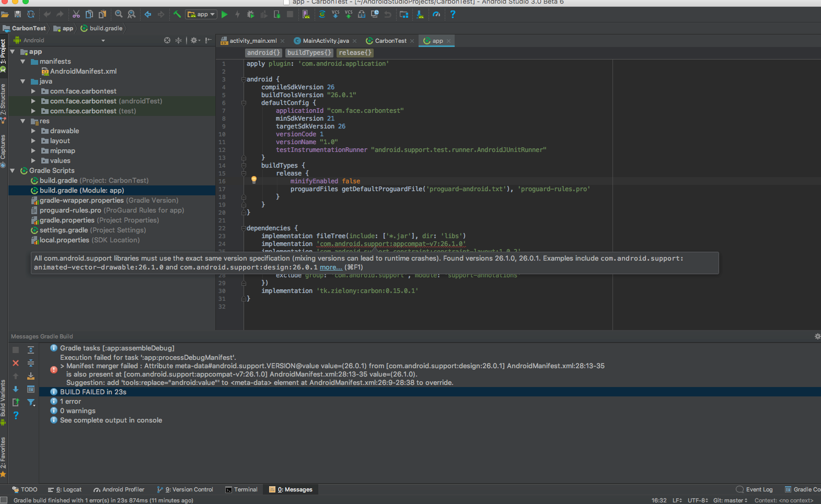Click the Find magnifier icon

coord(119,14)
